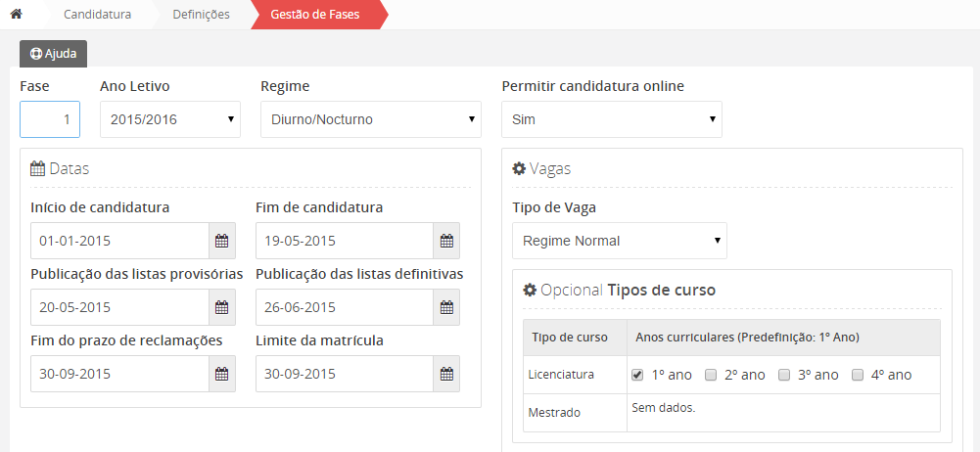
Task: Click the Ajuda help button
Action: click(x=54, y=54)
